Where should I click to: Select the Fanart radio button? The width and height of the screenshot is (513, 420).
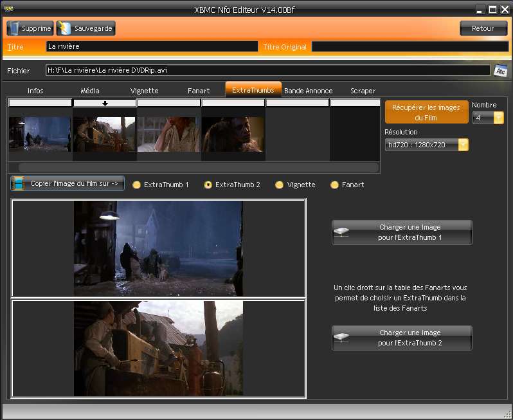point(334,185)
